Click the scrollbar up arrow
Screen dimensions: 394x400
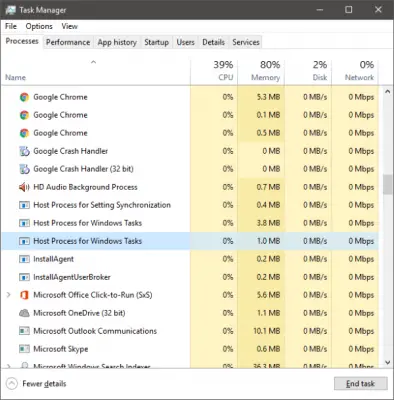pos(387,91)
